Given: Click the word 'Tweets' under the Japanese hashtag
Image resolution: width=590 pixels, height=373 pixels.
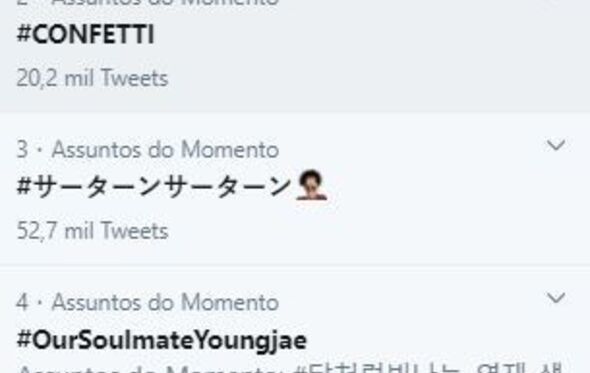Looking at the screenshot, I should click(134, 231).
